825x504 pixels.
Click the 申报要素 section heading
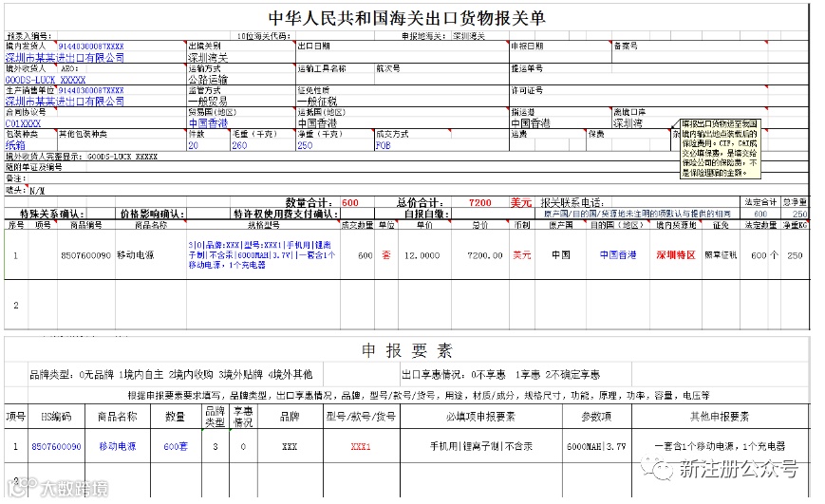[x=406, y=350]
